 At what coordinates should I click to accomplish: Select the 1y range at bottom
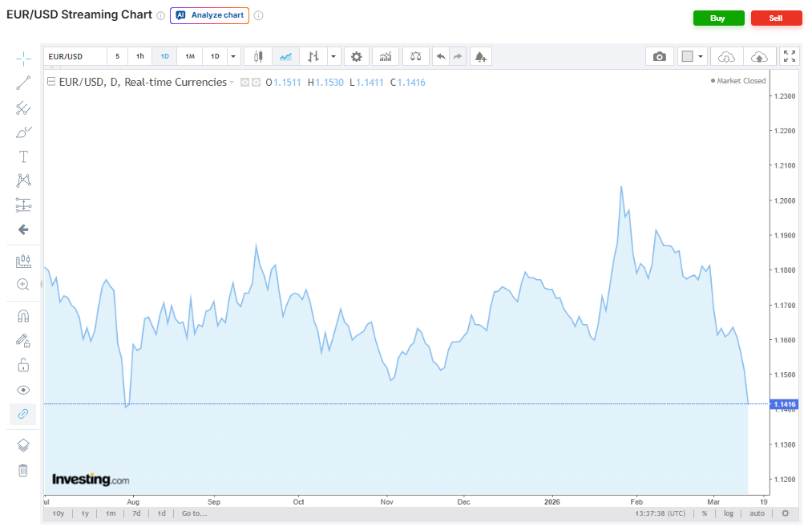pos(84,513)
